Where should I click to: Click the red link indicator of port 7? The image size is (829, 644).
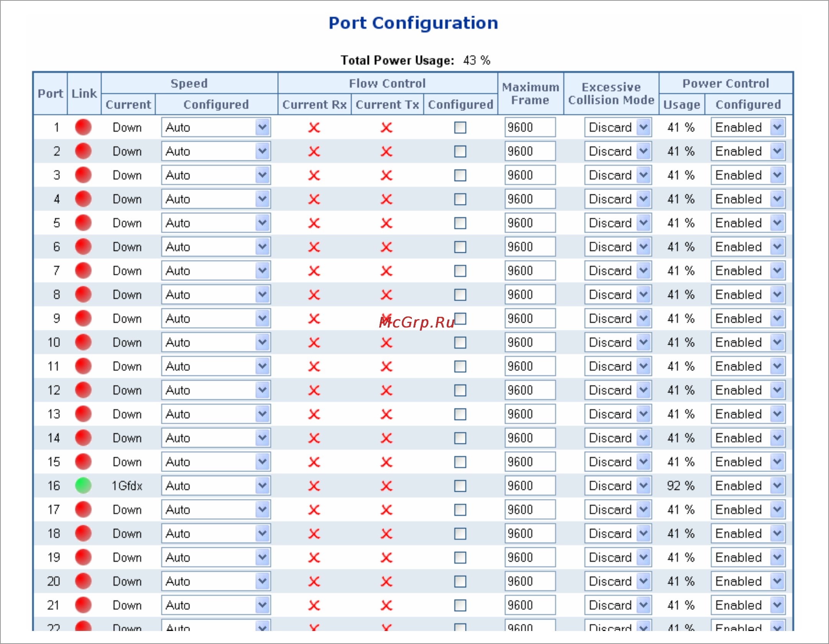point(83,271)
